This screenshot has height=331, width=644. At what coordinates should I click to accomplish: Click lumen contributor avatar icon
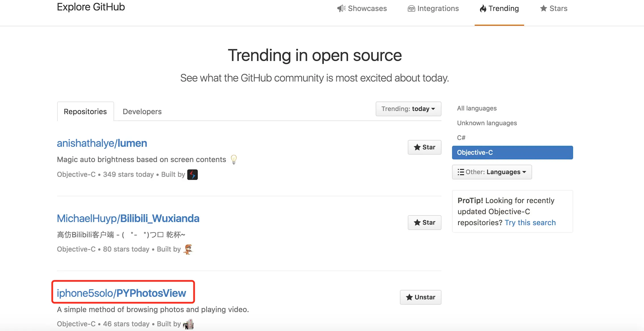192,175
